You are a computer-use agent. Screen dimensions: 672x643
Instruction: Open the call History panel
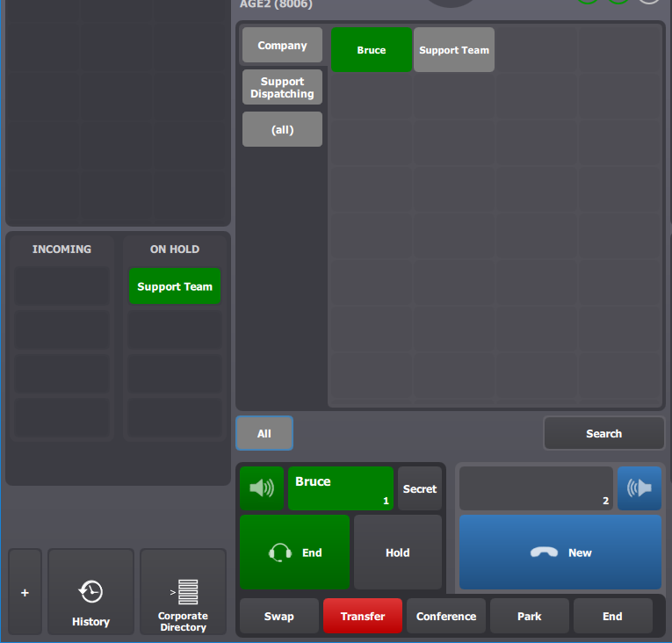[x=90, y=591]
